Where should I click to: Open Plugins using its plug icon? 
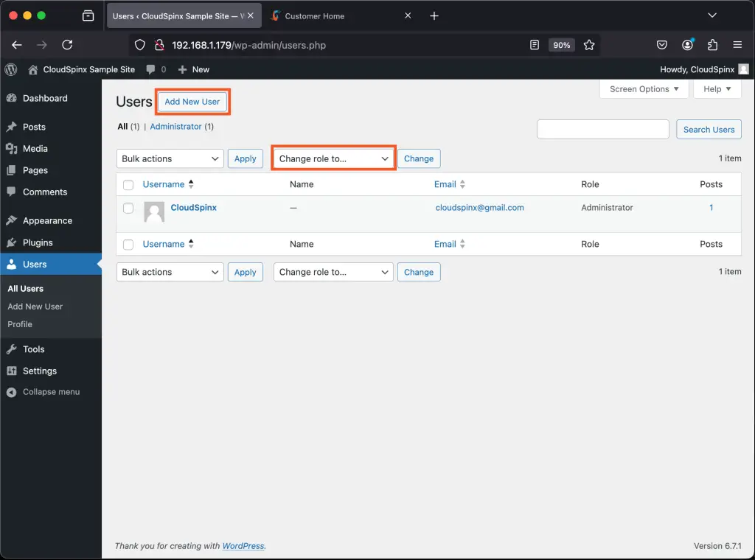click(x=13, y=242)
